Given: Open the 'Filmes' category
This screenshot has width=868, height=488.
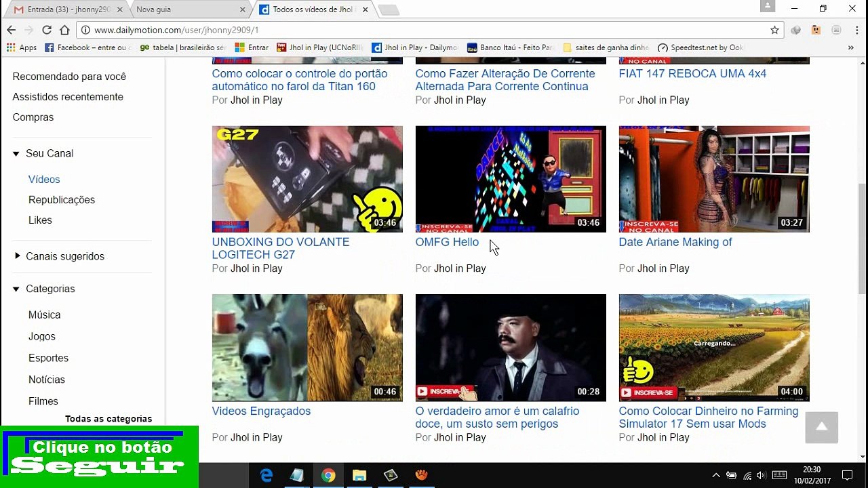Looking at the screenshot, I should point(43,401).
